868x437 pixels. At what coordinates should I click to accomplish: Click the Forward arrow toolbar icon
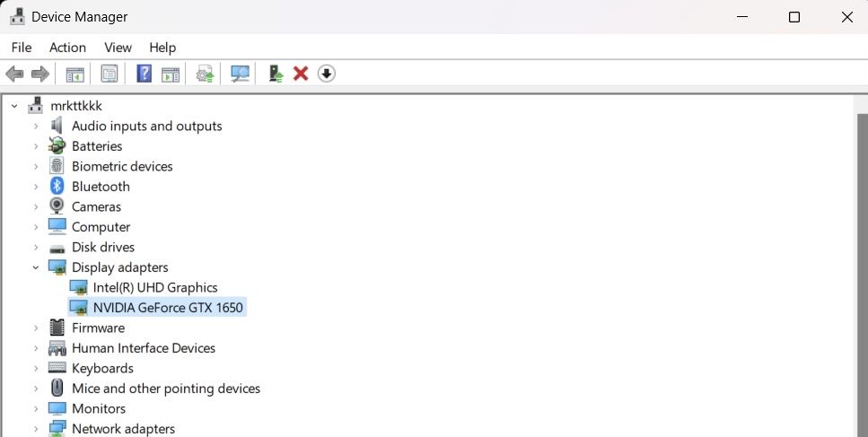[39, 74]
